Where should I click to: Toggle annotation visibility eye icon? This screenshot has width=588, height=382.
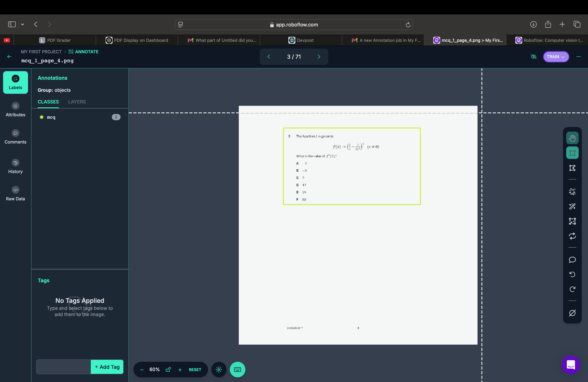533,57
